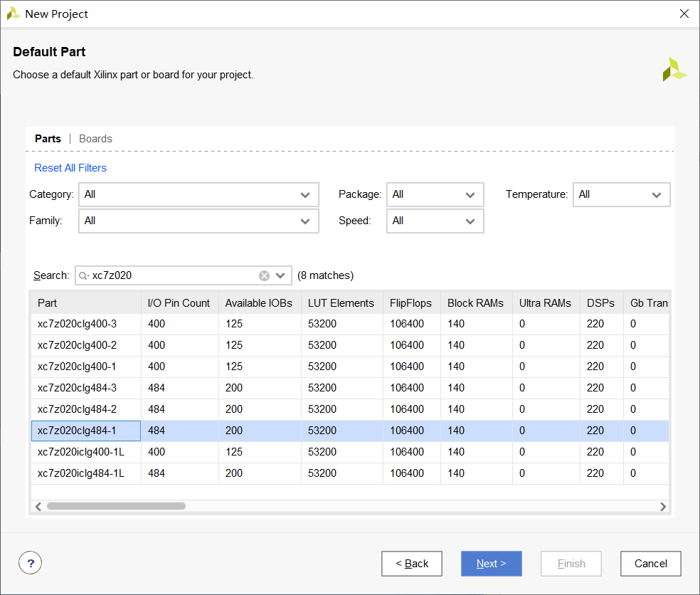Close the New Project dialog
Viewport: 700px width, 595px height.
coord(684,14)
